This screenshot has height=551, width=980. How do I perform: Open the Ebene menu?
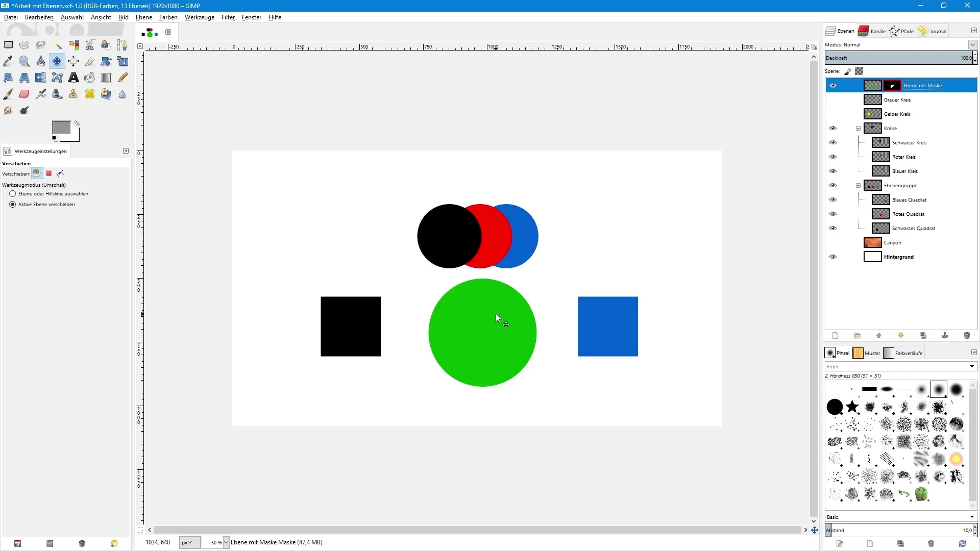click(x=144, y=17)
